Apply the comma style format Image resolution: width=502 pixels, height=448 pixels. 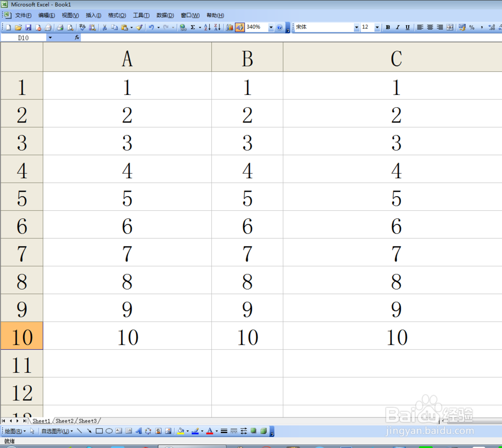click(482, 27)
